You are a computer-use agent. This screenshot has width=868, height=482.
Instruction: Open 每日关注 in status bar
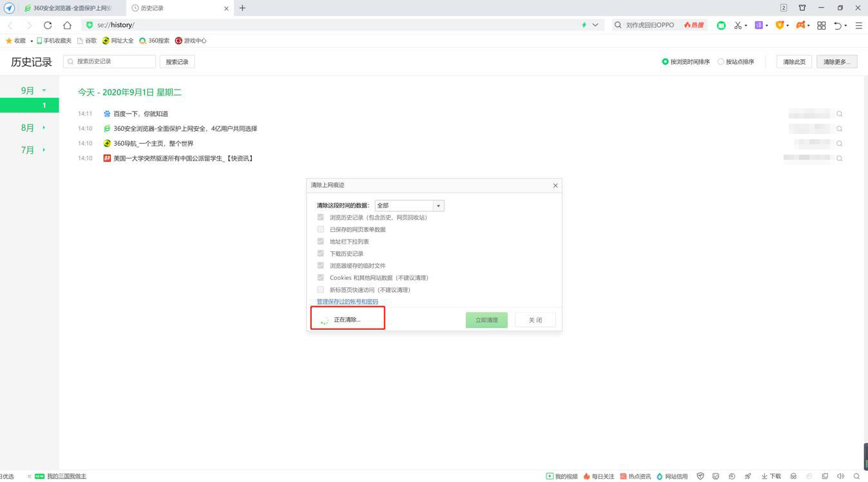pos(599,476)
